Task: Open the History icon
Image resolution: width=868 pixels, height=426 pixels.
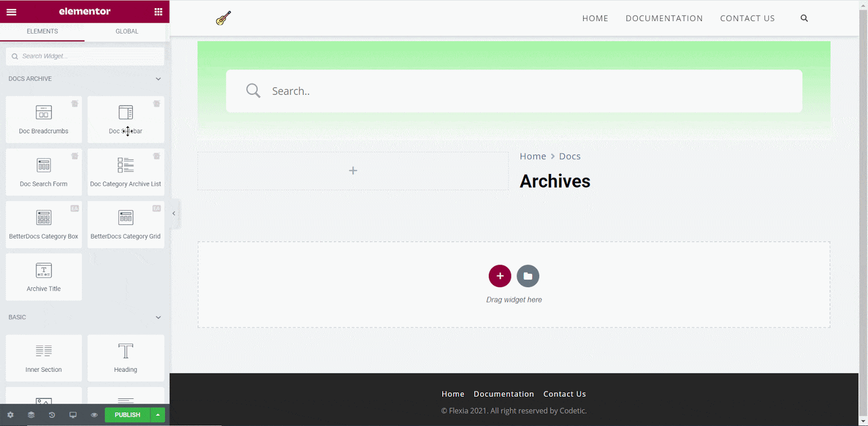Action: click(52, 415)
